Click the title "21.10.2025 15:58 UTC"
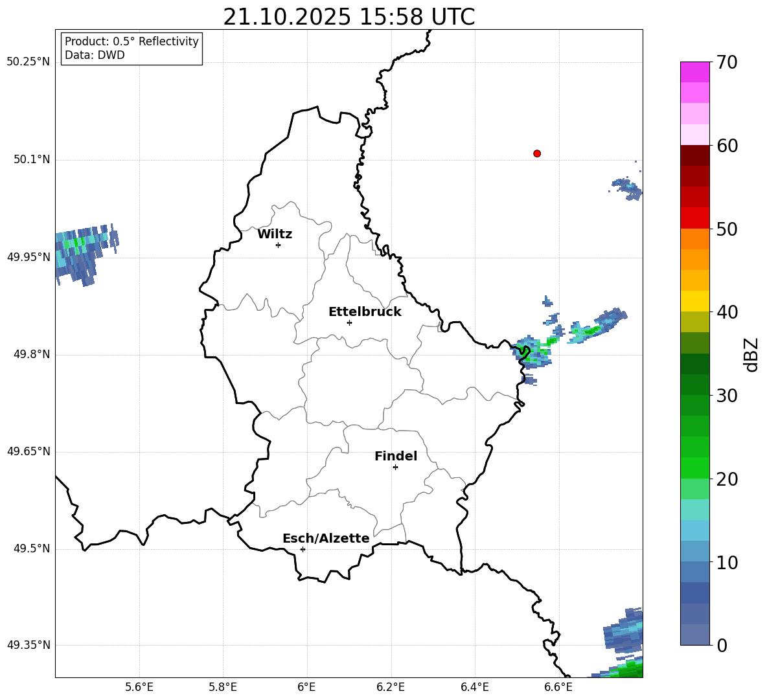The width and height of the screenshot is (767, 700). [x=349, y=17]
